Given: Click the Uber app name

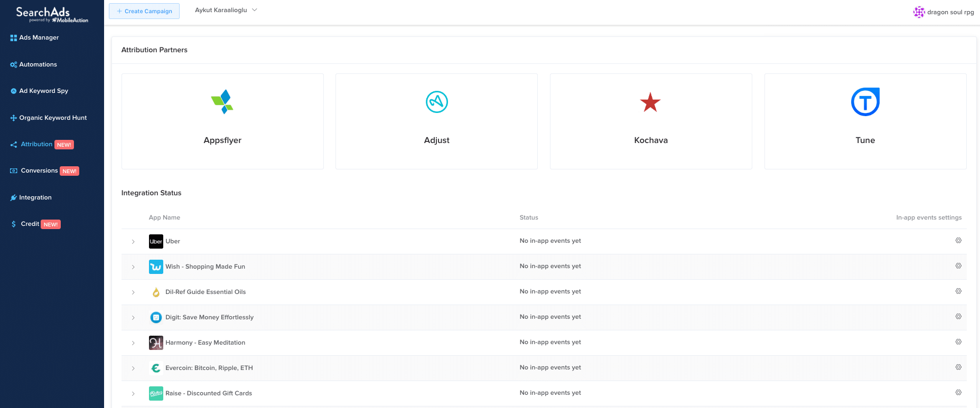Looking at the screenshot, I should pyautogui.click(x=173, y=241).
